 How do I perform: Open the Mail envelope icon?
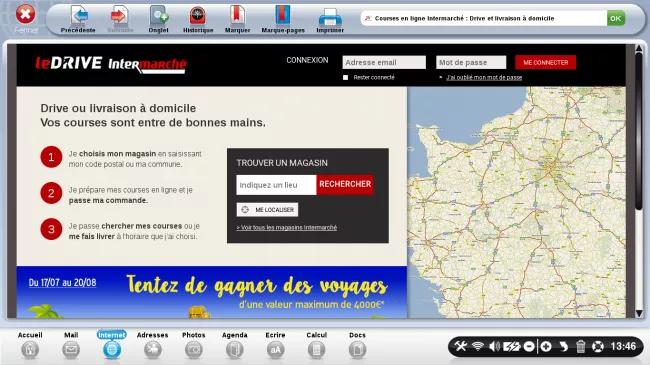tap(71, 350)
